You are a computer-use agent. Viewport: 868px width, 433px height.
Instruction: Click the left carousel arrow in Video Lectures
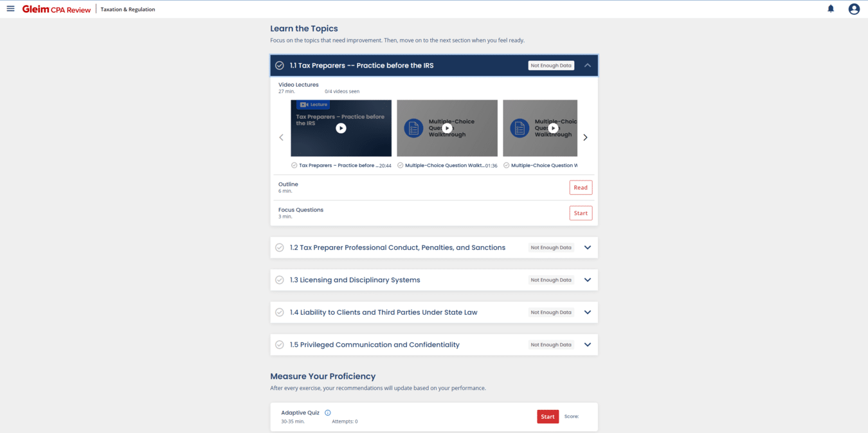[x=281, y=137]
